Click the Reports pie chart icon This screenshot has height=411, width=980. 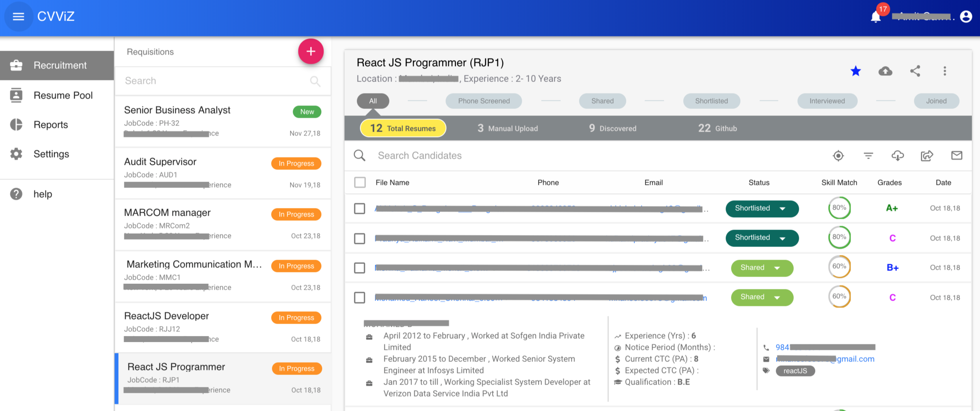tap(16, 125)
